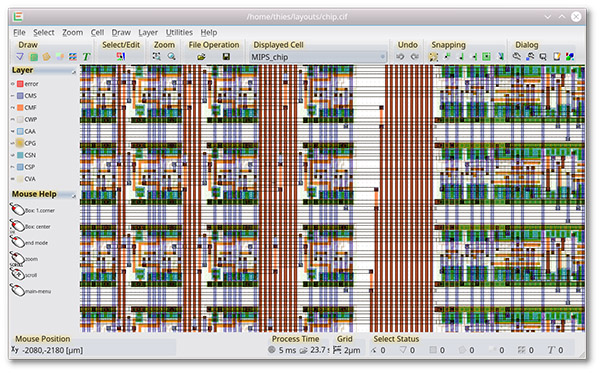The height and width of the screenshot is (373, 600).
Task: Click the CSP layer name
Action: 30,167
